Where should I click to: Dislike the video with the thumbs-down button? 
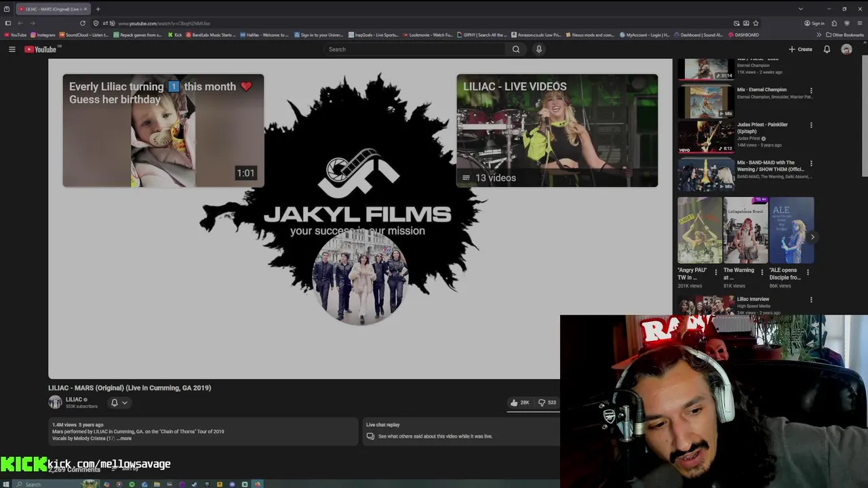click(547, 403)
